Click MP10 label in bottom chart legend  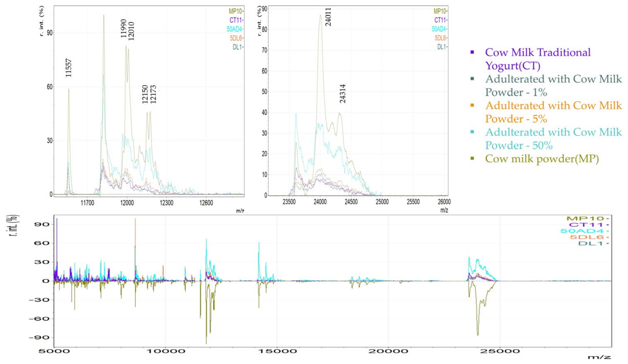click(585, 219)
